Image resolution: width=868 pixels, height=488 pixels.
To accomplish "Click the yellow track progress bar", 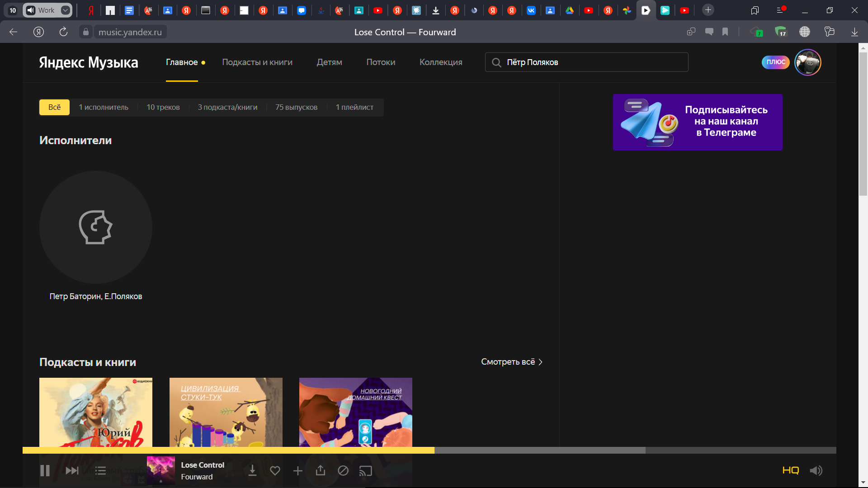I will pos(228,450).
